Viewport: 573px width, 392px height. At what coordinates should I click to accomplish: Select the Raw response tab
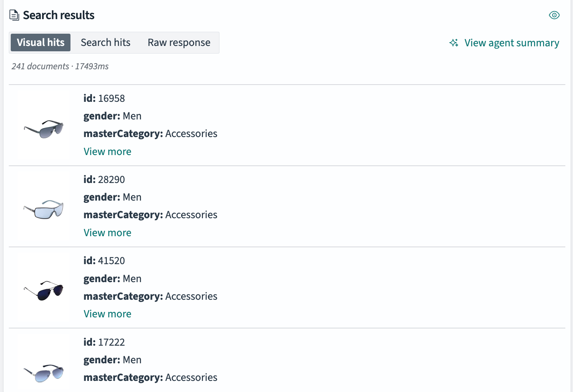179,42
